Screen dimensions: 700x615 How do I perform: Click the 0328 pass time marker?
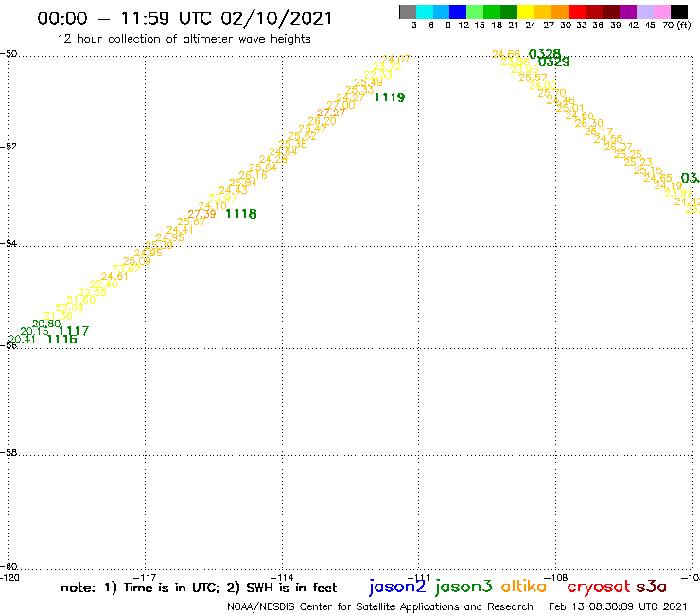tap(545, 54)
